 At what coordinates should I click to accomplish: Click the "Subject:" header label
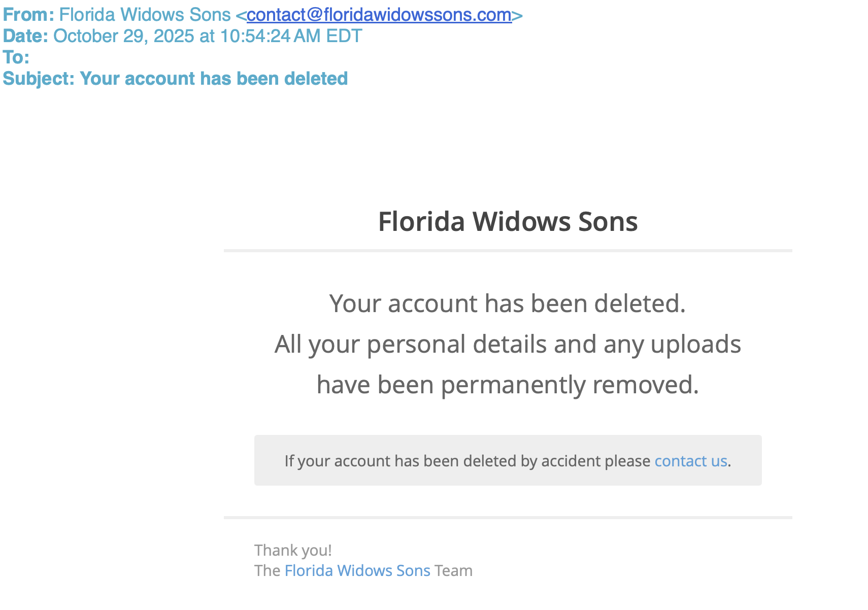click(39, 79)
